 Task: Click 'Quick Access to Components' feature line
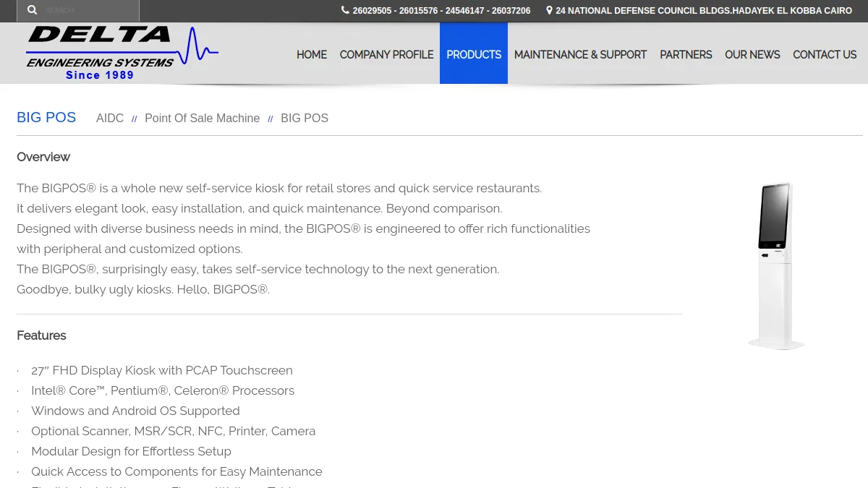pyautogui.click(x=176, y=471)
